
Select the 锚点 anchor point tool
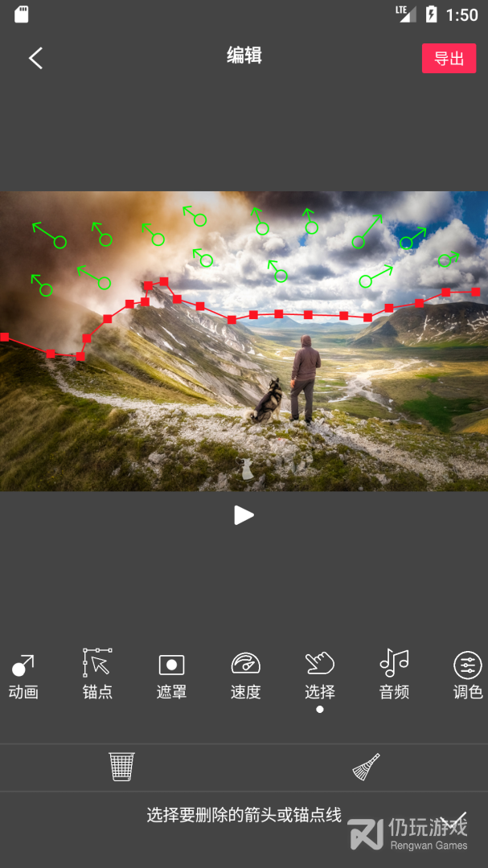[x=97, y=676]
